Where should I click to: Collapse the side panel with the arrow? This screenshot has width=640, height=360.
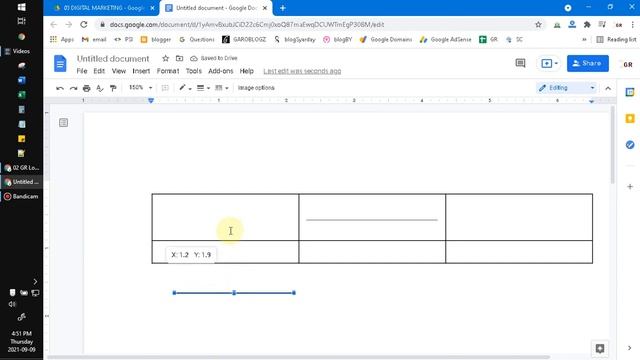[x=629, y=348]
